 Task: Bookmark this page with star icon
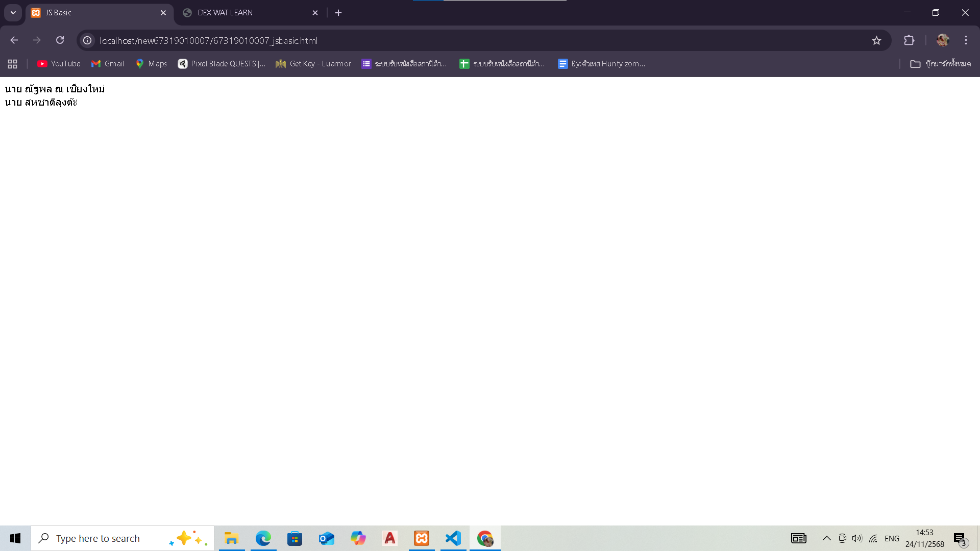point(876,40)
